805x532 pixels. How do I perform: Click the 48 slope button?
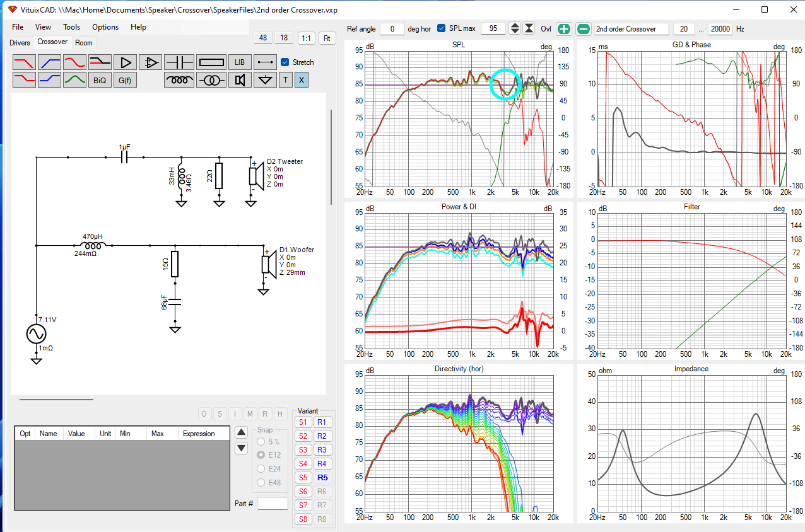[263, 38]
